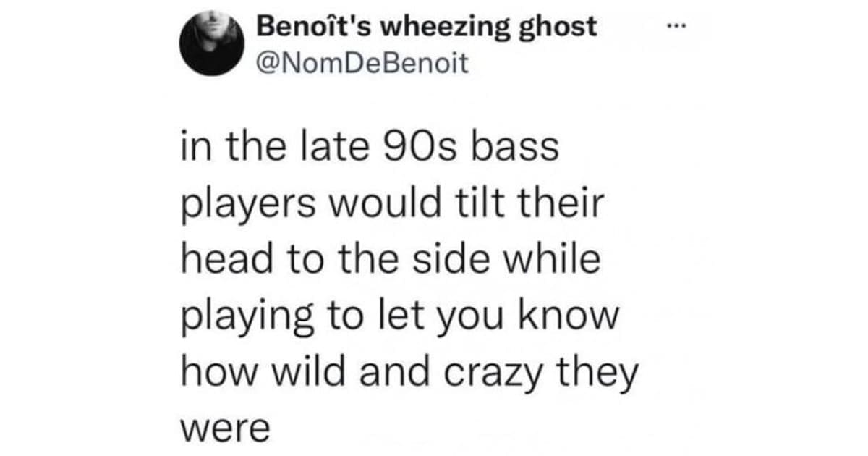Click the tweet line 'head to the side while'
Viewport: 868px width, 456px height.
point(389,261)
